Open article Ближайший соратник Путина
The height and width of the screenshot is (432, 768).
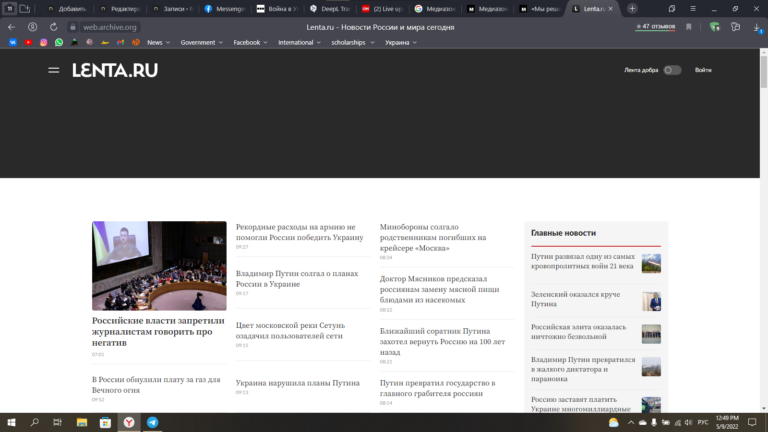point(442,341)
